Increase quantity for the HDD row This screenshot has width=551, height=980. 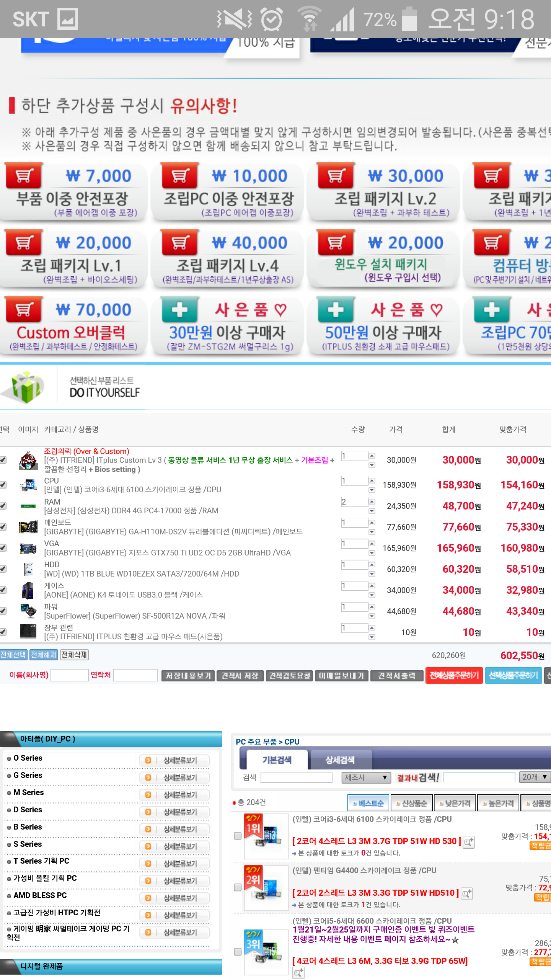coord(372,565)
